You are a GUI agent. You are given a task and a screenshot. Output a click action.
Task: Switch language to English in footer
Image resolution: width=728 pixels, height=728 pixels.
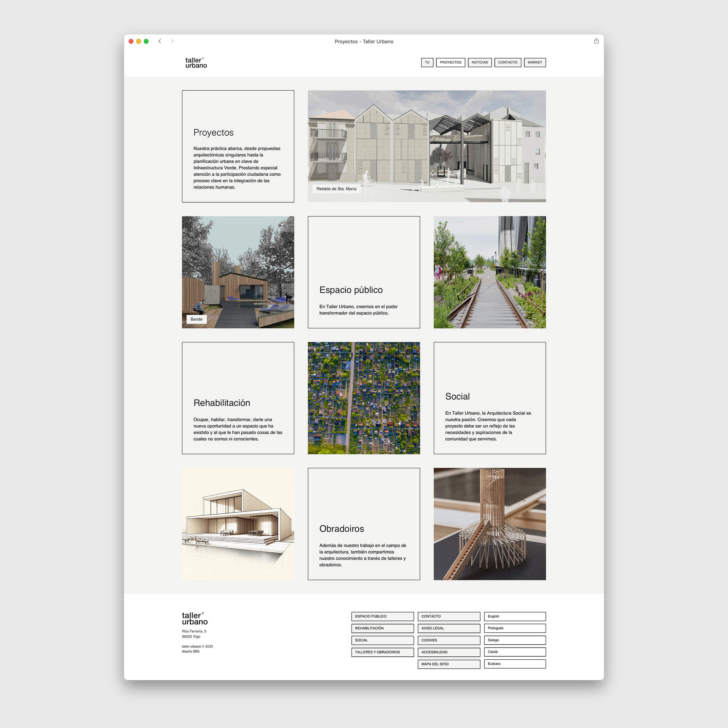tap(515, 616)
